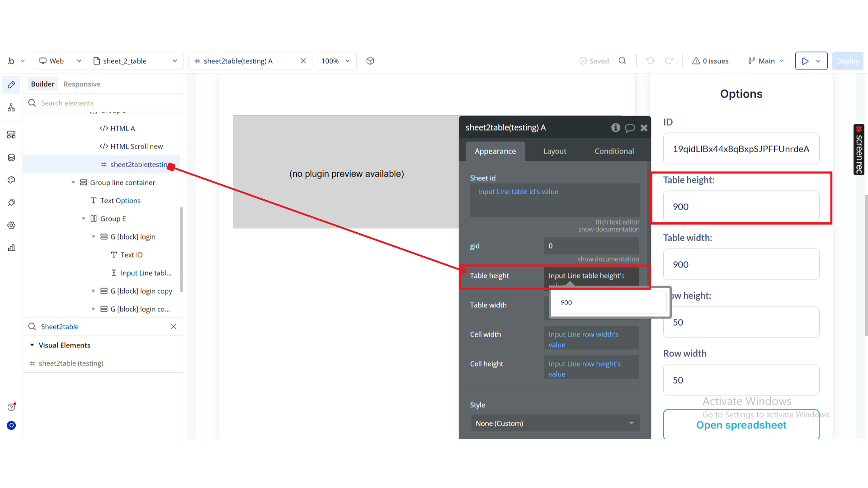Expand the G [block] login copy item
This screenshot has width=868, height=488.
pos(94,291)
